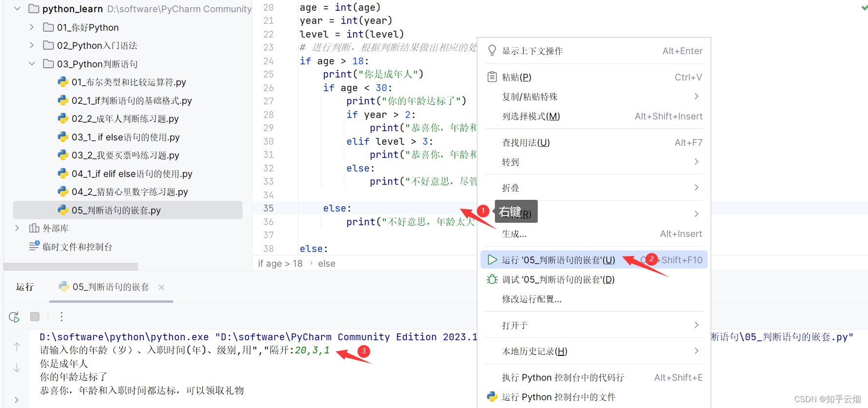
Task: Click line number 35 in the gutter
Action: [x=268, y=208]
